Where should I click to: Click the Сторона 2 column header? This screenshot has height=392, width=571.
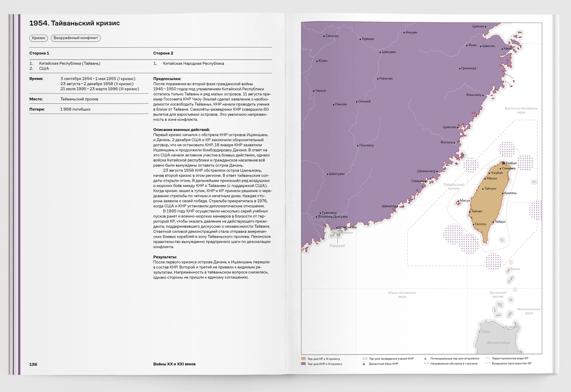click(x=163, y=53)
